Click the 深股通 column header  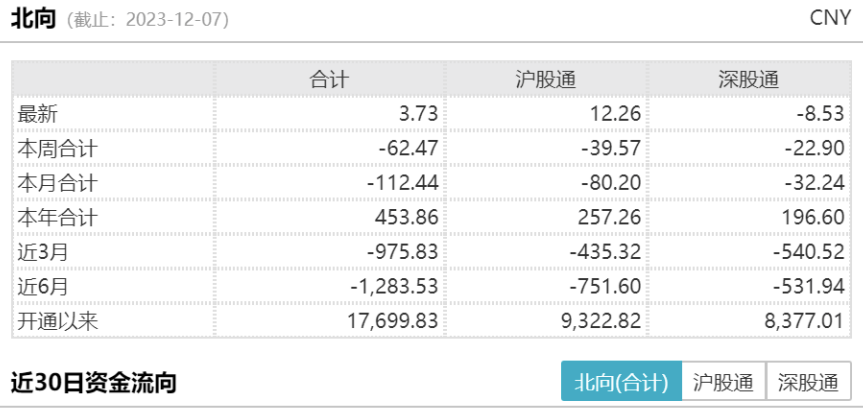pyautogui.click(x=749, y=80)
